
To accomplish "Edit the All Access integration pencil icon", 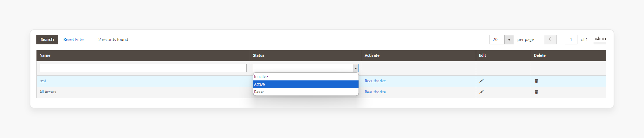I will tap(481, 92).
